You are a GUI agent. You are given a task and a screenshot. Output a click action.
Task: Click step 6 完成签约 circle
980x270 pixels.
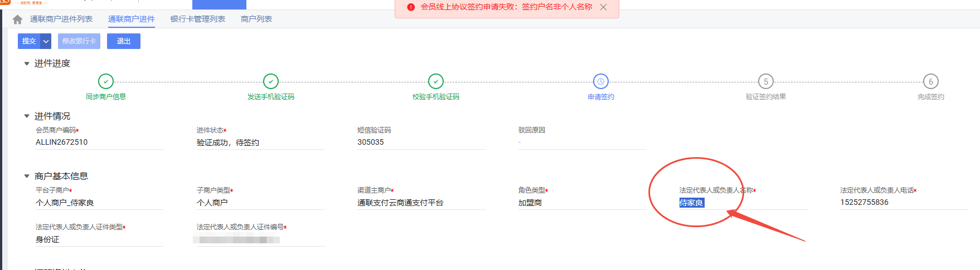click(x=930, y=81)
